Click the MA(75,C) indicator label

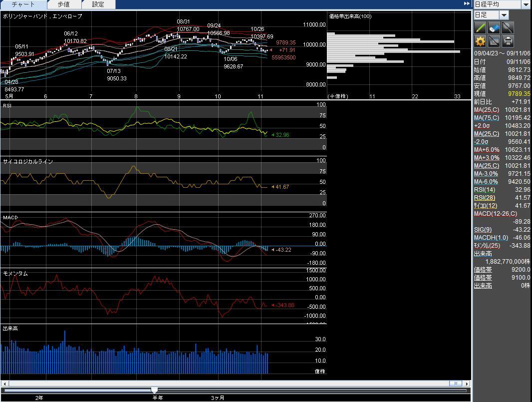(x=486, y=118)
